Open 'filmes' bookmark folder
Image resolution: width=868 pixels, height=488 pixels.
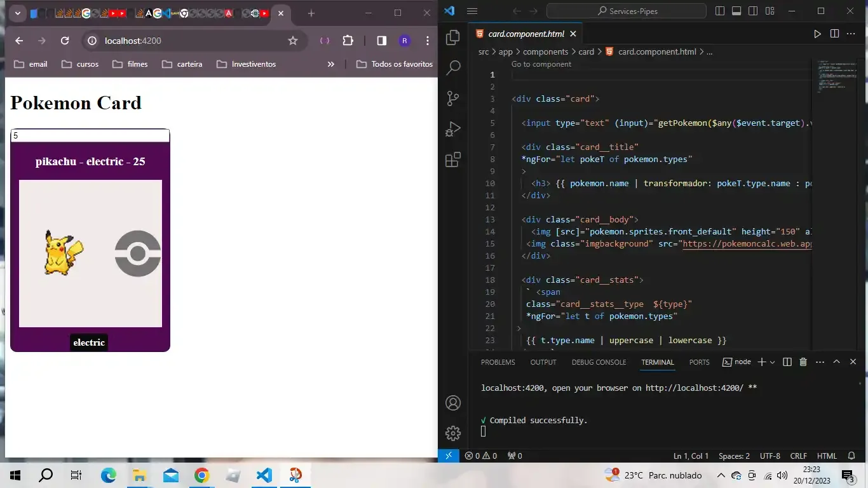pyautogui.click(x=130, y=64)
